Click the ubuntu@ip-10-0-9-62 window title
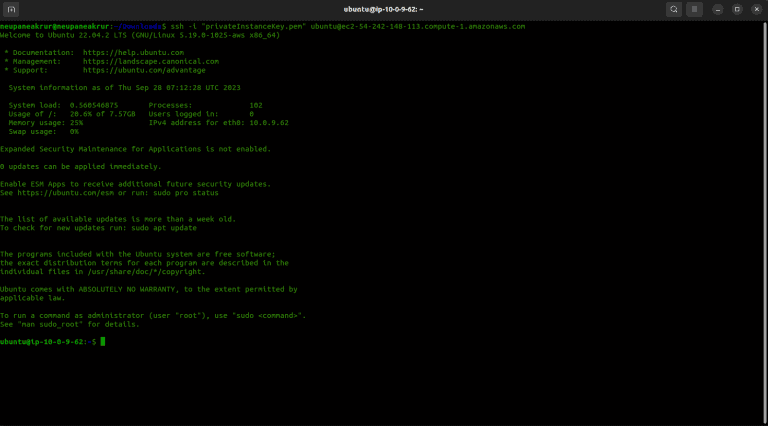768x426 pixels. point(384,9)
